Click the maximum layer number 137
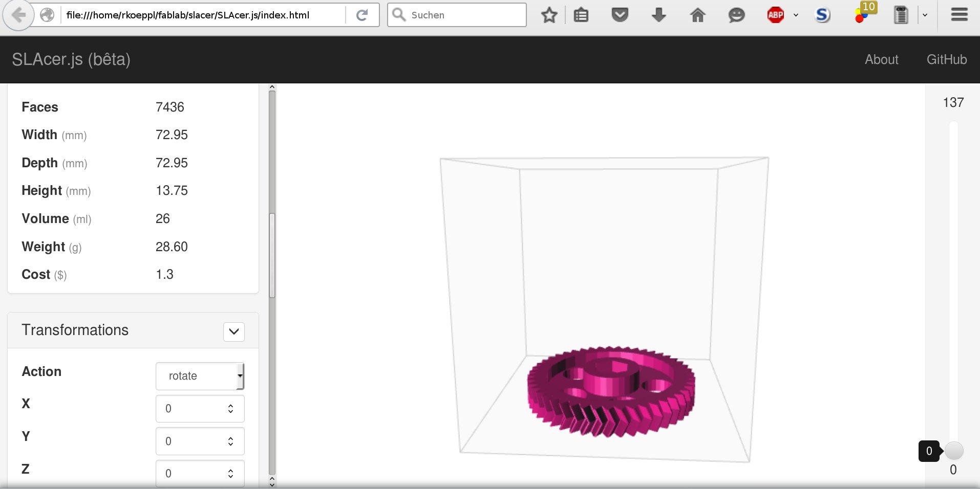The width and height of the screenshot is (980, 489). click(x=953, y=102)
